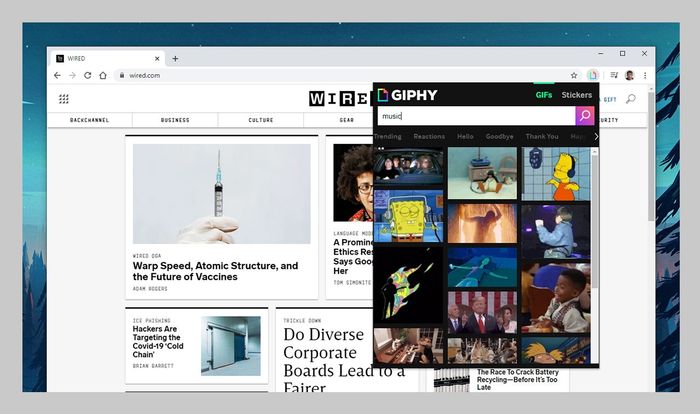Click the GIPHY extension icon in toolbar
This screenshot has width=700, height=414.
pyautogui.click(x=593, y=75)
